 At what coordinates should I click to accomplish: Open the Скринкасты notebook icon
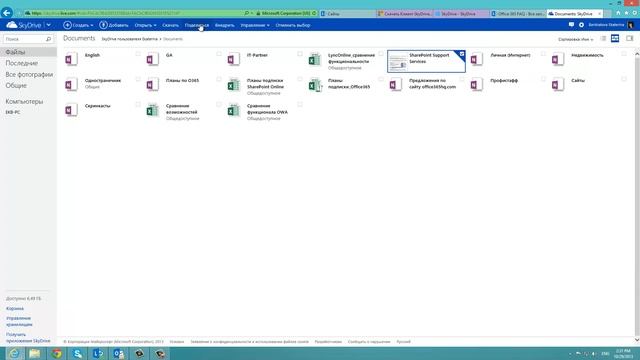71,110
